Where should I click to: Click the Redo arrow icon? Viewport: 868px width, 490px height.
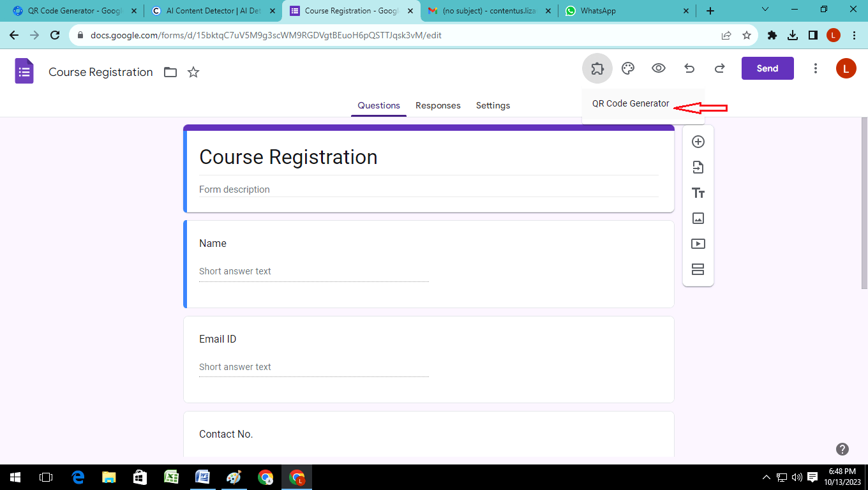719,68
